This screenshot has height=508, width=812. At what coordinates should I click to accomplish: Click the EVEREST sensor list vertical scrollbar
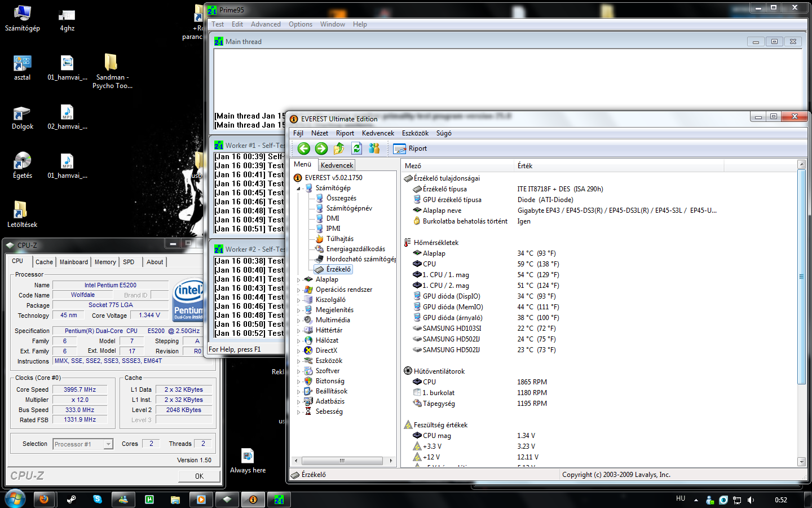802,277
